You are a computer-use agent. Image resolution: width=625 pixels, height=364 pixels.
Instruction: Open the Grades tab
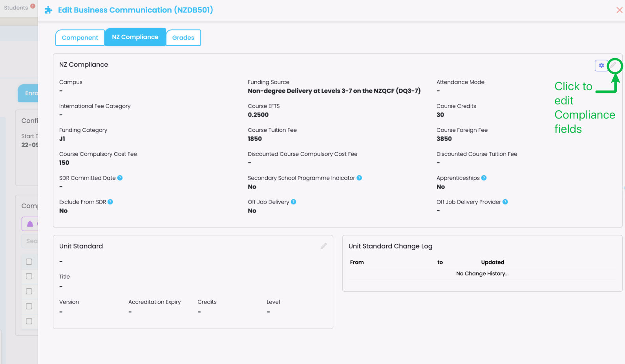tap(183, 38)
